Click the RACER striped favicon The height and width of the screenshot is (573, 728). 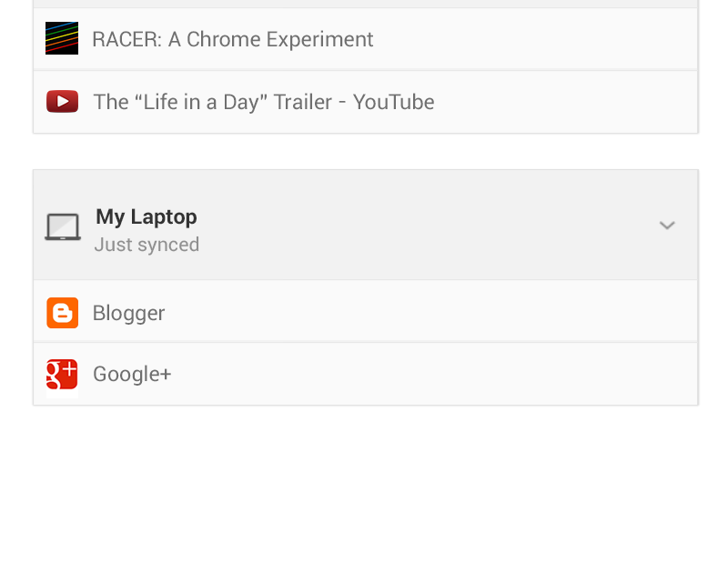pyautogui.click(x=62, y=39)
